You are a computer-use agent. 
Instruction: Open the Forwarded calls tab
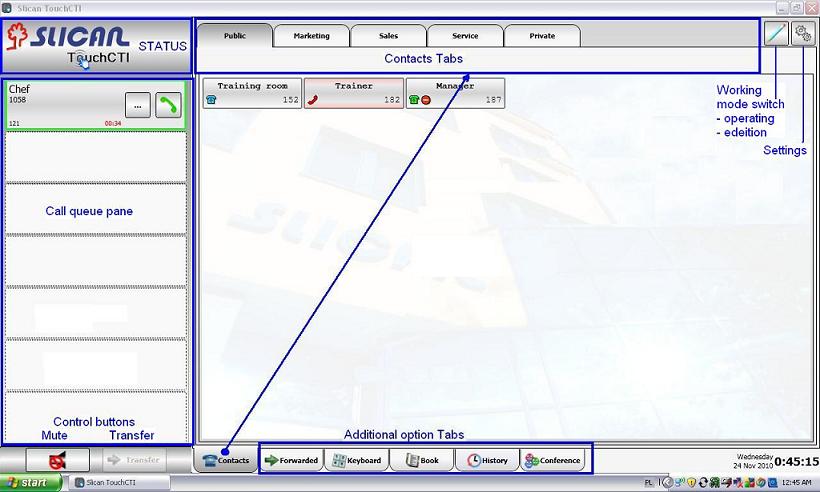tap(291, 460)
